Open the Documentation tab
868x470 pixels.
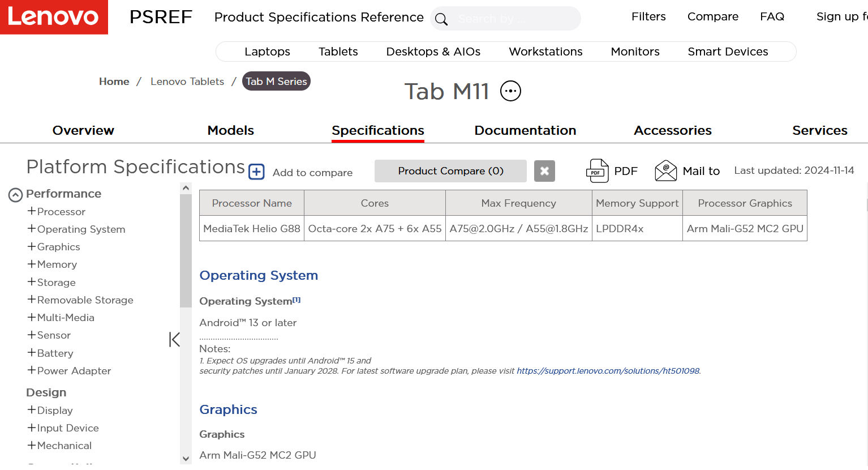point(525,130)
